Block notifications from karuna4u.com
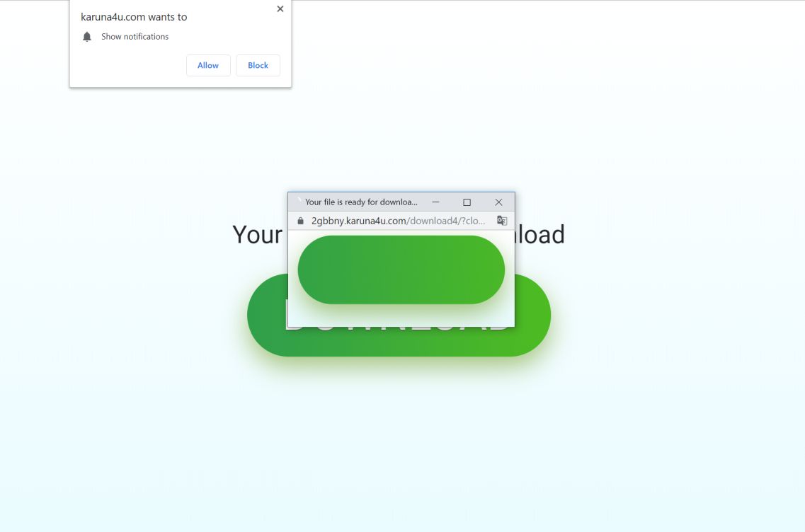Image resolution: width=805 pixels, height=532 pixels. 258,65
